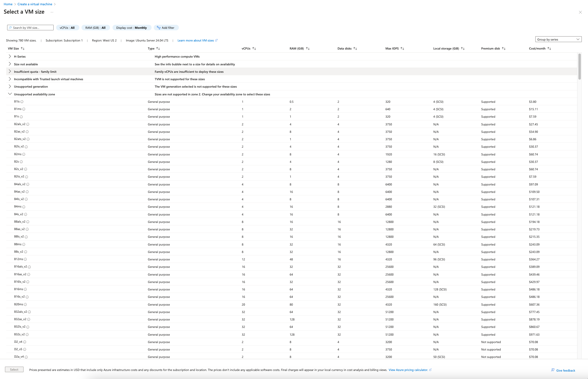
Task: Open View Azure pricing calculator link
Action: pos(410,370)
